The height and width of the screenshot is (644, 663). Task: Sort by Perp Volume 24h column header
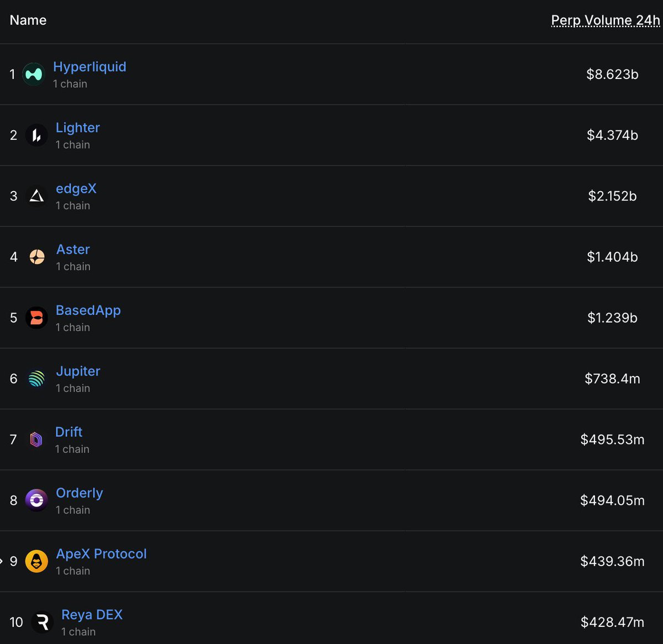point(606,20)
